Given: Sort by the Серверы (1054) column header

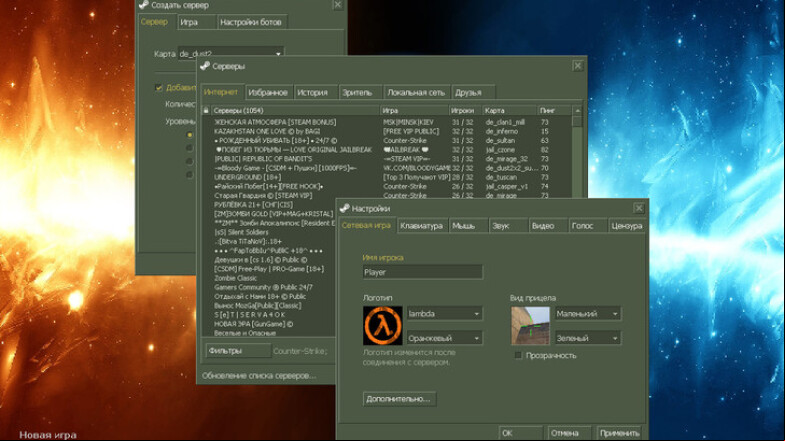Looking at the screenshot, I should 295,110.
